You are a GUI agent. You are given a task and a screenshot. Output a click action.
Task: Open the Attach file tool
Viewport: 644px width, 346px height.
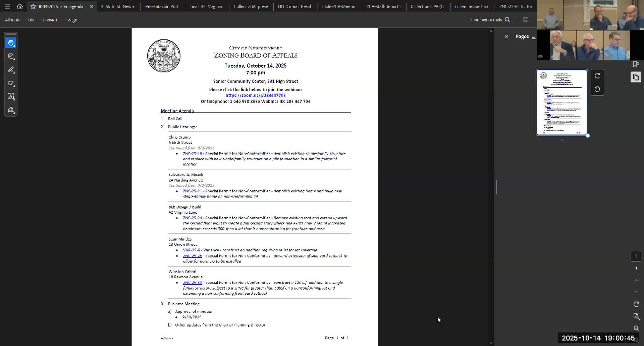11,83
